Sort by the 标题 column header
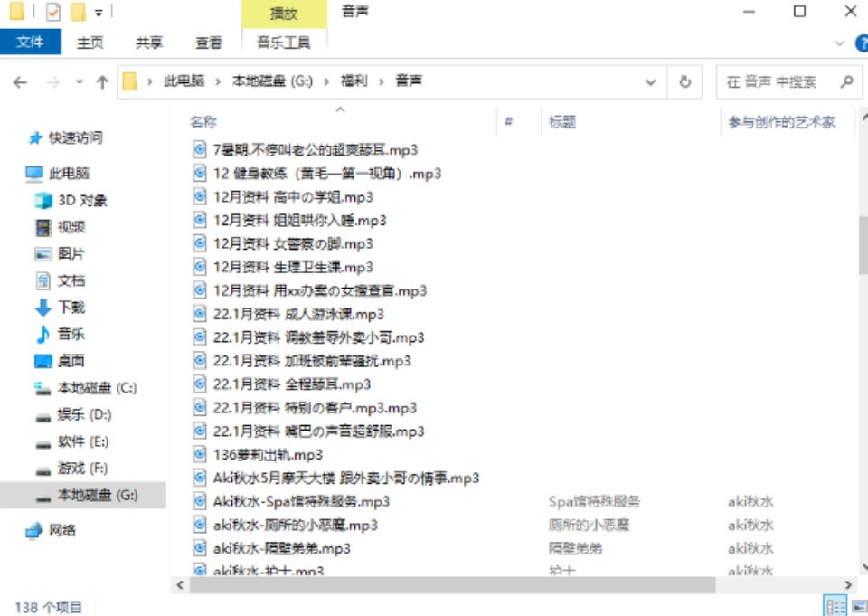Viewport: 868px width, 616px height. click(x=562, y=122)
